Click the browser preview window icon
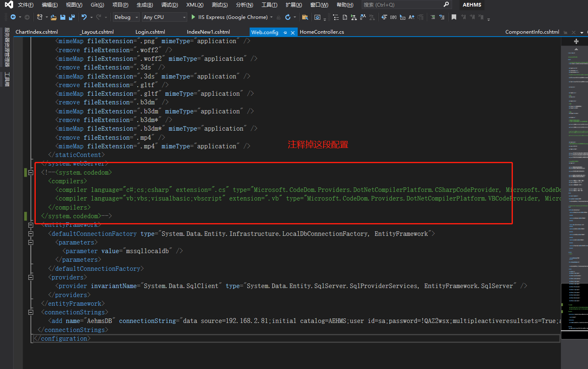Viewport: 588px width, 369px height. click(317, 17)
